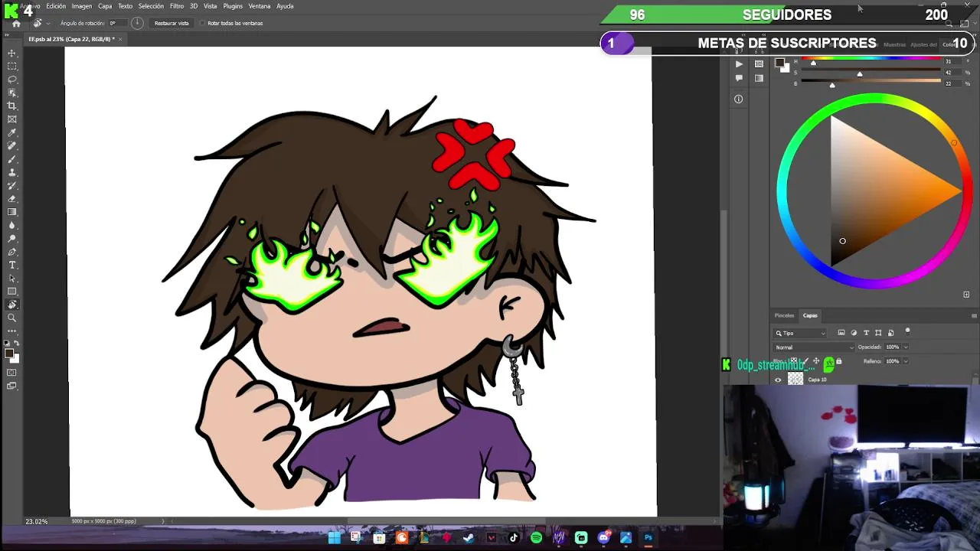Viewport: 980px width, 551px height.
Task: Open the Normal blend mode dropdown
Action: coord(814,347)
